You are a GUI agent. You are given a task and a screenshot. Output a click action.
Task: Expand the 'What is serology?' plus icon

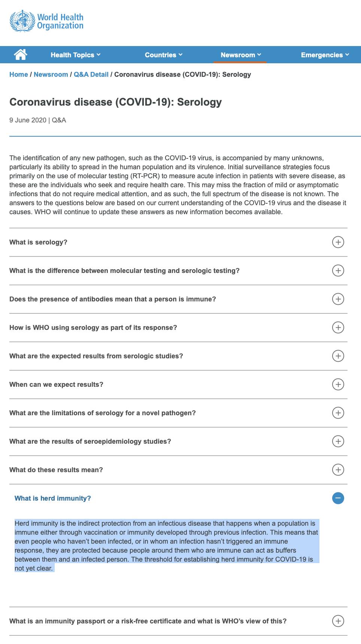(x=338, y=242)
